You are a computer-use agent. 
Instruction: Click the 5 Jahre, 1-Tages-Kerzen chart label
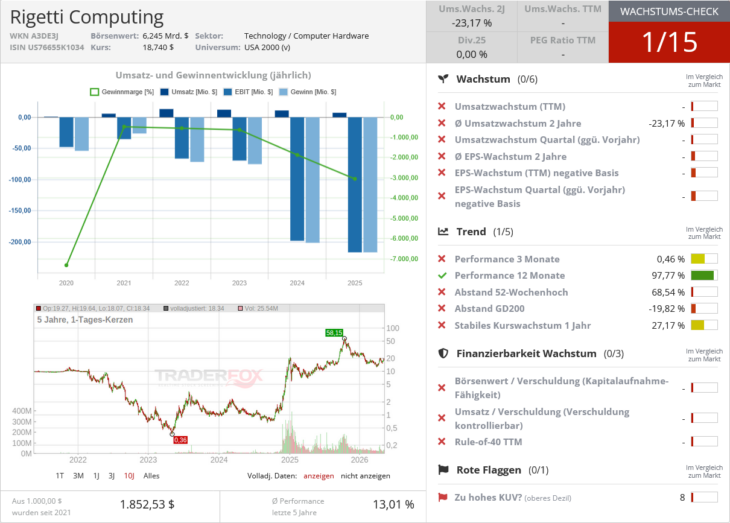(x=85, y=319)
